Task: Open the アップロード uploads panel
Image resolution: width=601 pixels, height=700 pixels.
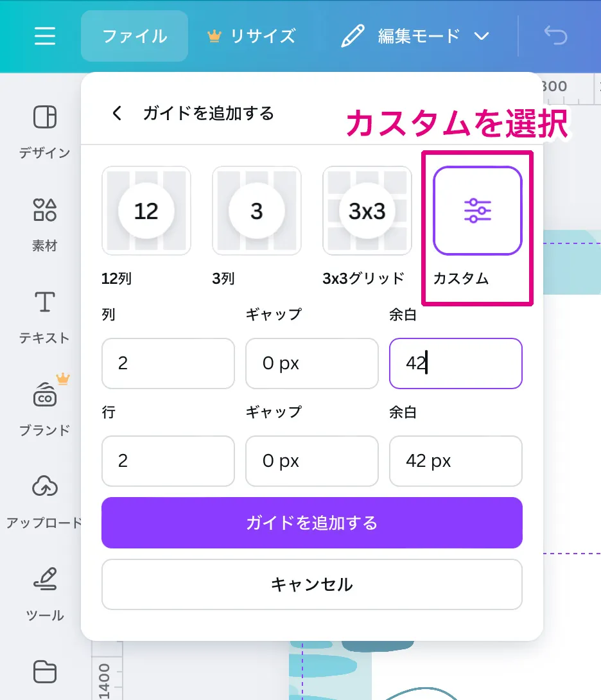Action: coord(45,502)
